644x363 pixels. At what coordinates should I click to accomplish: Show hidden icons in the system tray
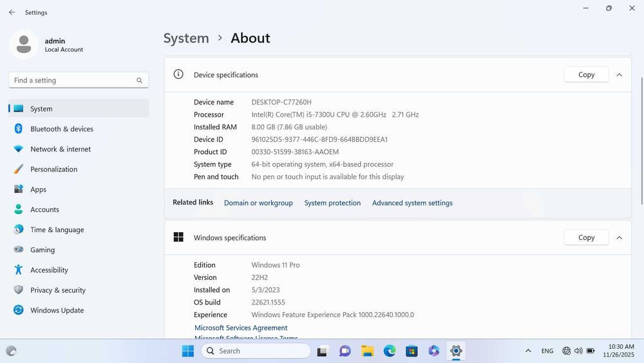click(x=528, y=351)
